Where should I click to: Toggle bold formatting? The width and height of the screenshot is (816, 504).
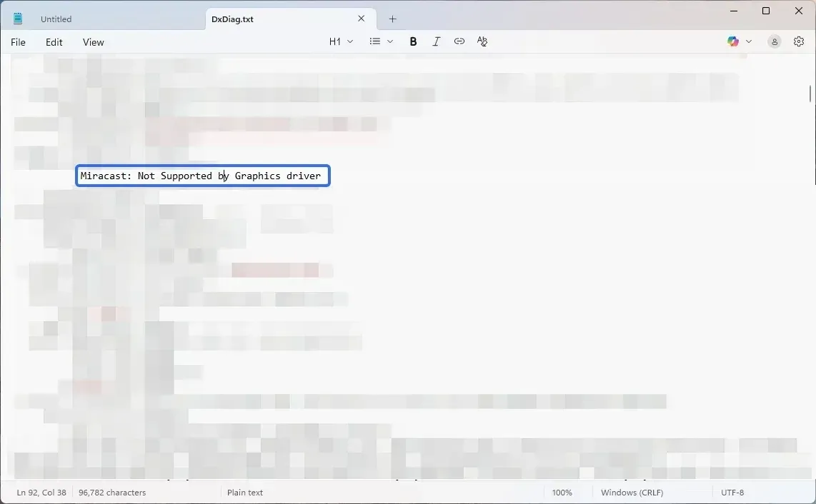[413, 41]
